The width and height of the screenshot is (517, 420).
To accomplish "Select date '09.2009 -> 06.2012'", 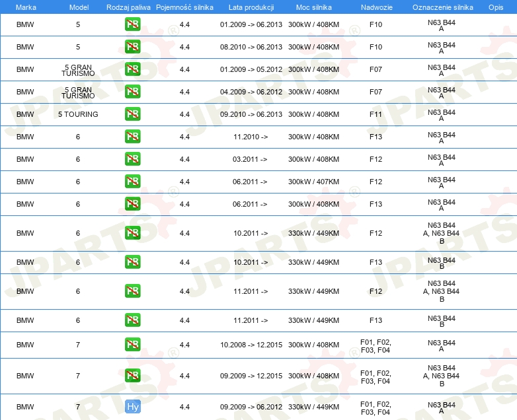I will coord(251,407).
